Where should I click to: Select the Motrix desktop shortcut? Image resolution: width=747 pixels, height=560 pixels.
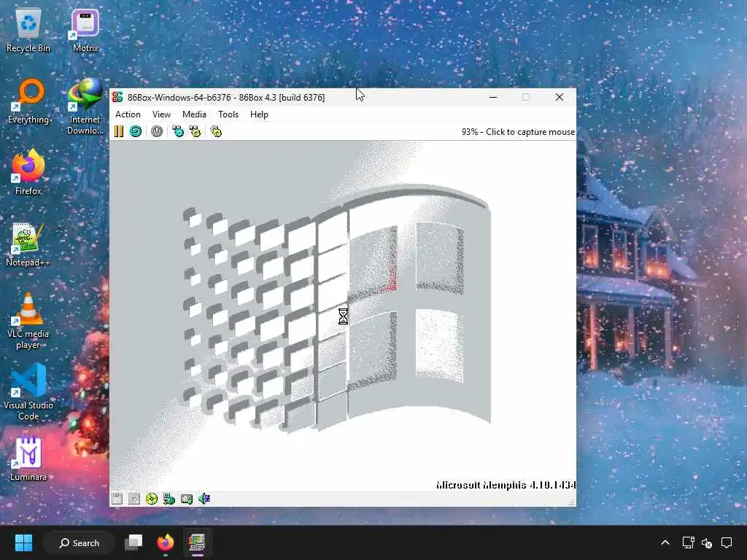[85, 31]
